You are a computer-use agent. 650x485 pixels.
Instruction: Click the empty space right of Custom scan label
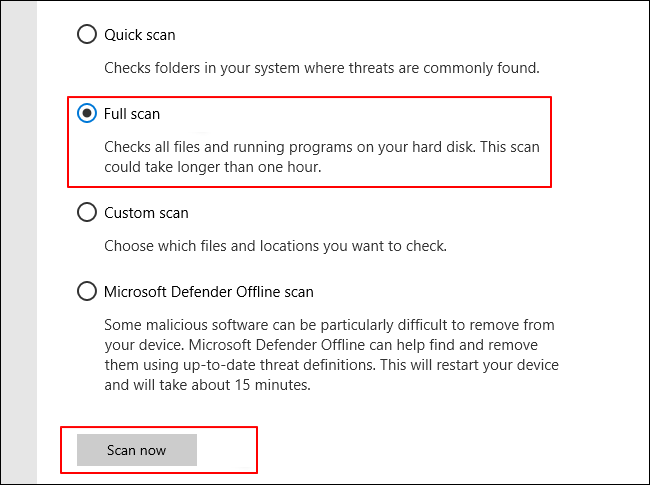[x=400, y=213]
